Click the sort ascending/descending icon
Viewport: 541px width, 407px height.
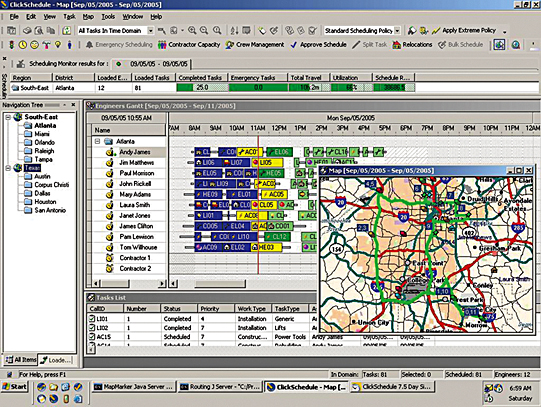click(x=234, y=31)
